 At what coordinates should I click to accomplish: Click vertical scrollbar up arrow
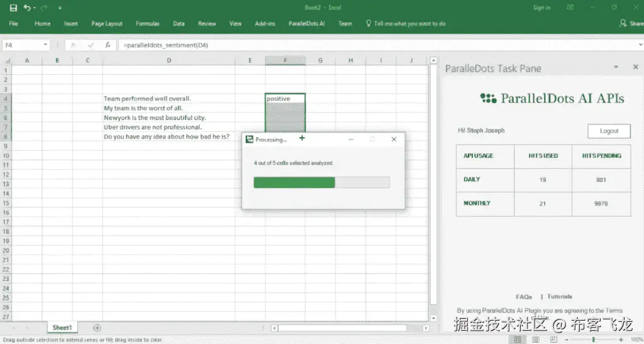433,61
